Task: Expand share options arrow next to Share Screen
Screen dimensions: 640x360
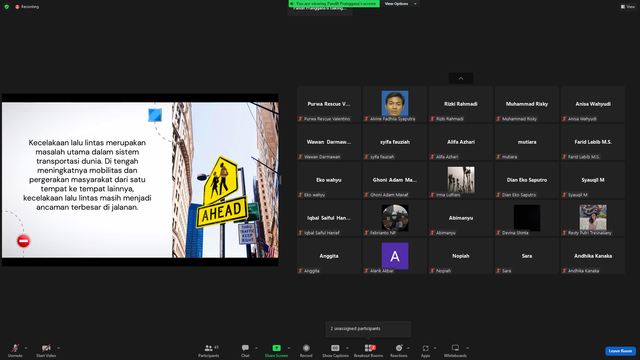Action: tap(289, 348)
